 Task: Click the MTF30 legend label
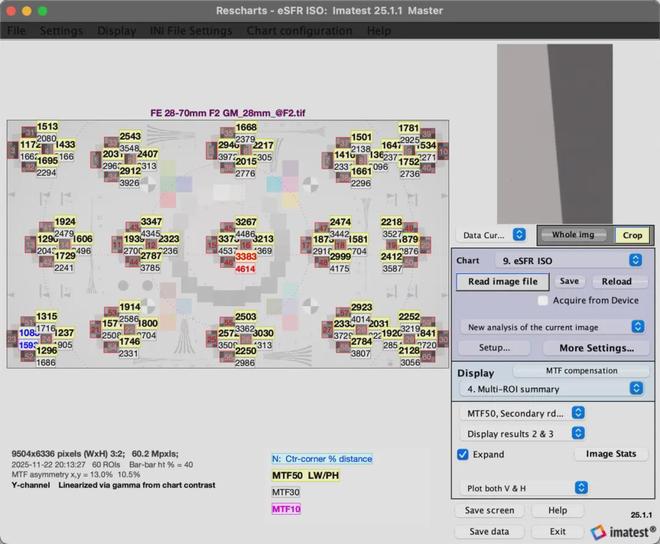coord(286,492)
